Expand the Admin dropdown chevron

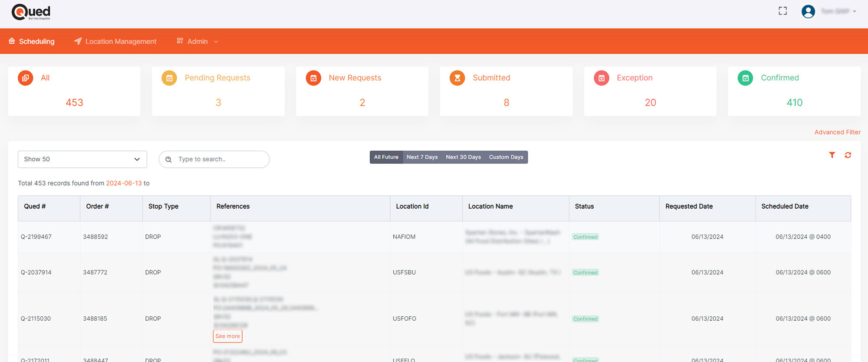pyautogui.click(x=216, y=42)
